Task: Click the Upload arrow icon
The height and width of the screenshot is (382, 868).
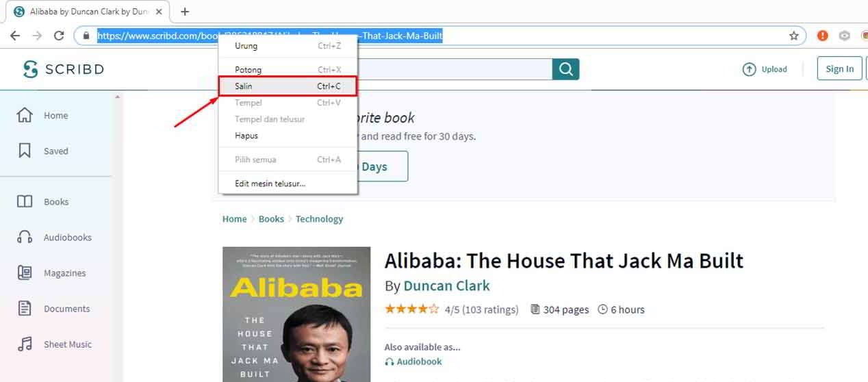Action: (x=750, y=69)
